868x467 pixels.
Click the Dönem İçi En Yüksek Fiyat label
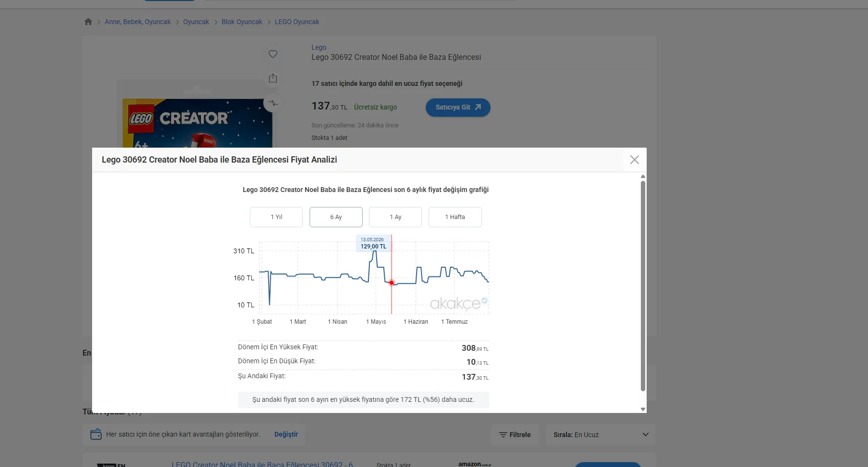point(278,347)
